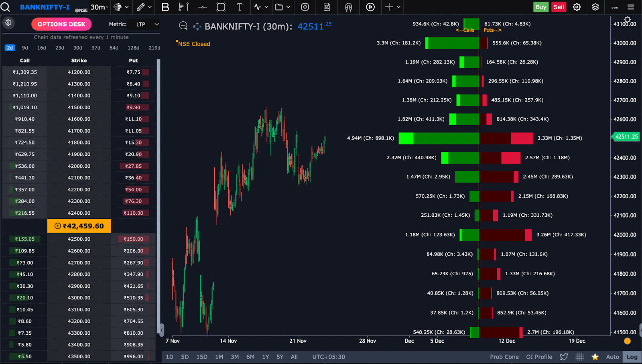The height and width of the screenshot is (364, 642).
Task: Click the OPTIONS DESK button
Action: [x=61, y=24]
